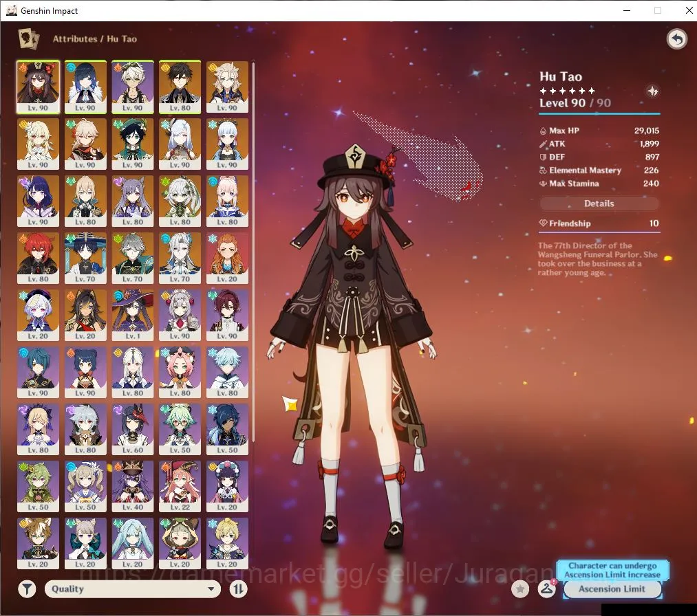This screenshot has height=616, width=697.
Task: Click the round star icon near Ascension Limit
Action: [x=520, y=589]
